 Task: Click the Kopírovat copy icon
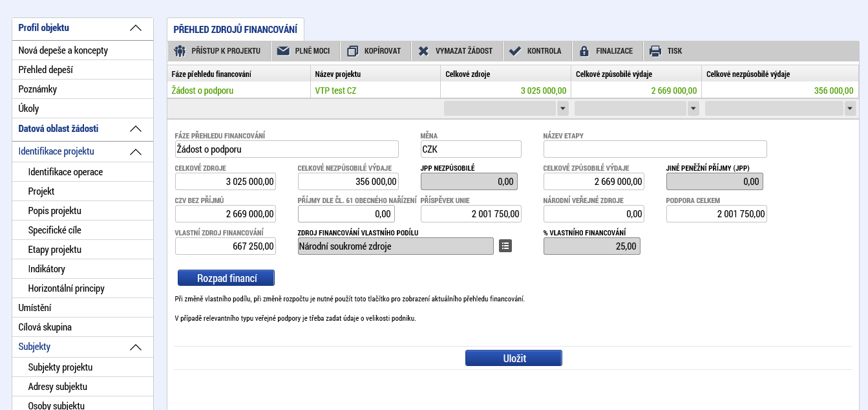click(352, 51)
